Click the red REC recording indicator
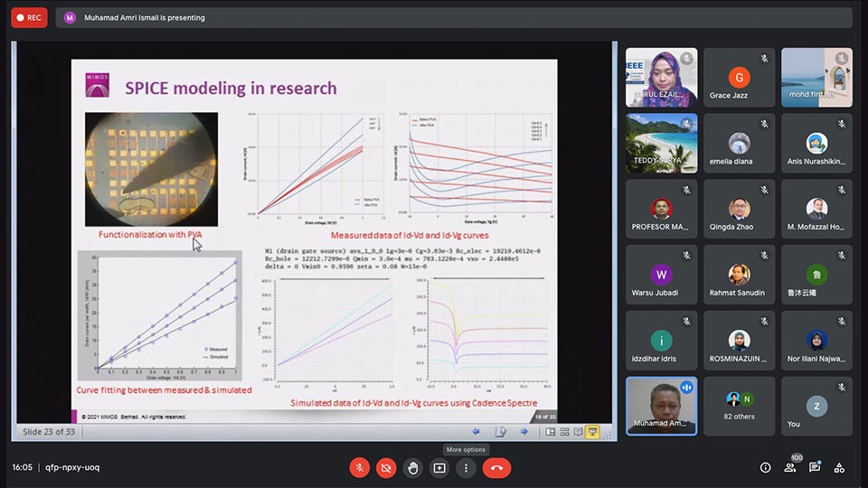The width and height of the screenshot is (868, 488). (28, 17)
